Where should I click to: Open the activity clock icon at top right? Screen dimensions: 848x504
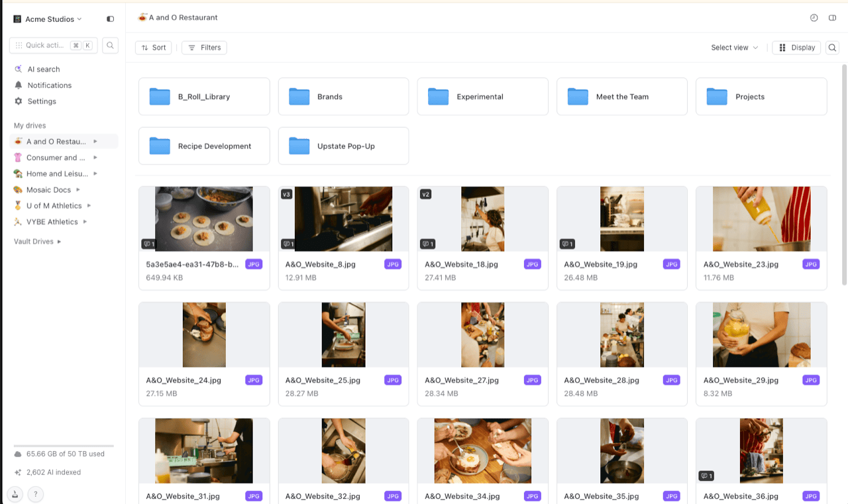[x=814, y=18]
